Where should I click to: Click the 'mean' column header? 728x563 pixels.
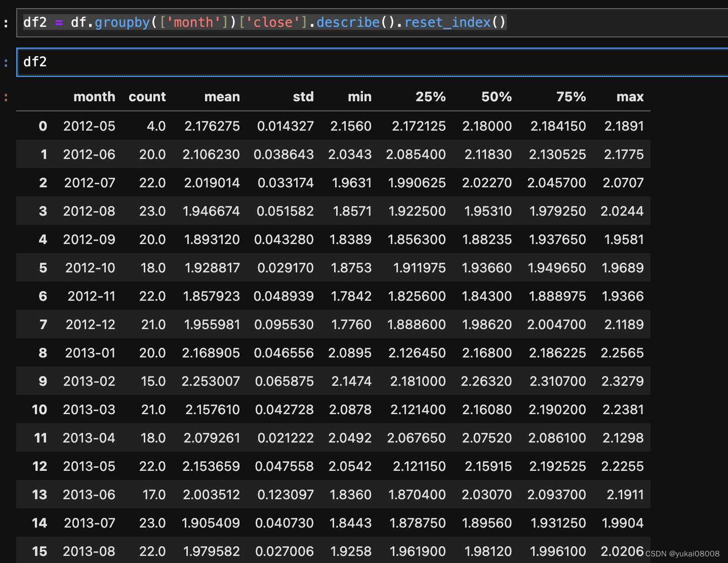[x=222, y=97]
